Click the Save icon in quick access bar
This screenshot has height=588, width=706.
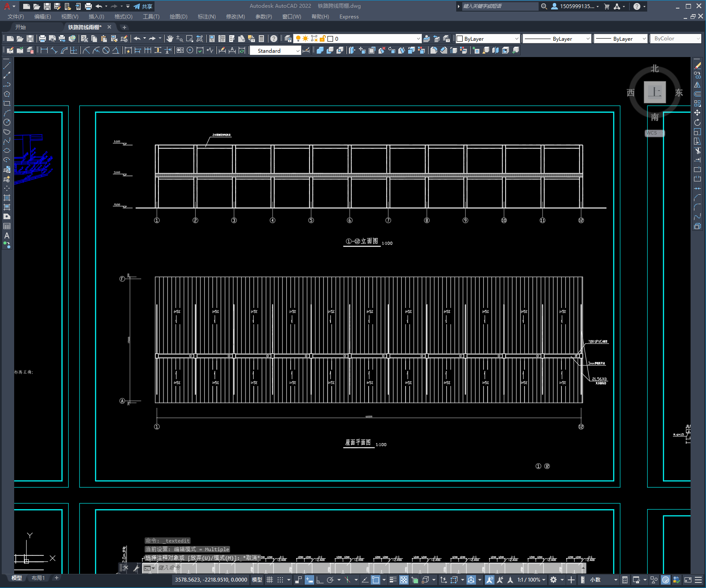47,6
